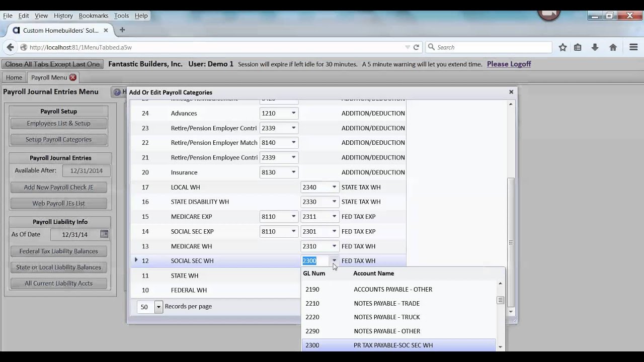This screenshot has height=362, width=644.
Task: Open the Firefox hamburger menu
Action: [633, 47]
